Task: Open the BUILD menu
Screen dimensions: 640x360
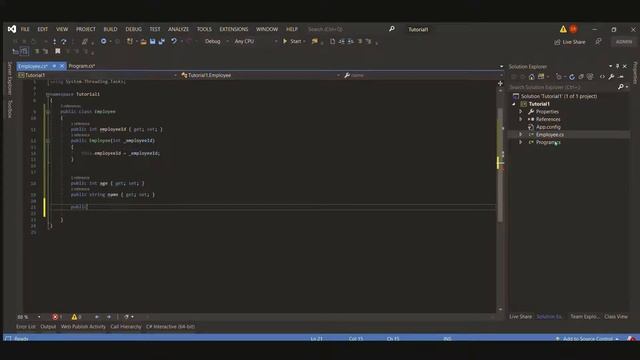Action: point(110,29)
